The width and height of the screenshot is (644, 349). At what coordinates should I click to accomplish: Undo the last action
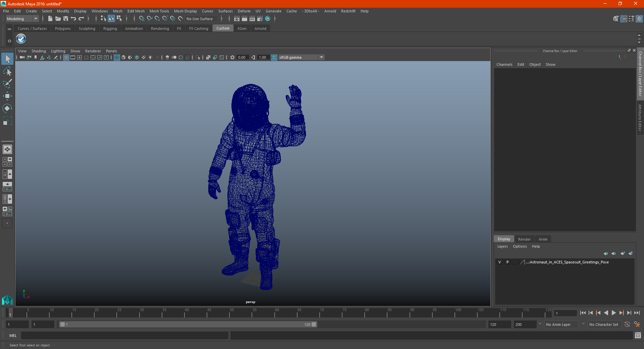(73, 19)
